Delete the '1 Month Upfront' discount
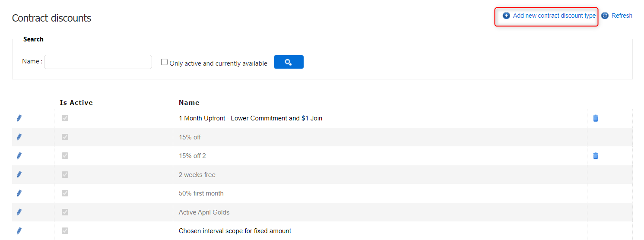This screenshot has height=240, width=644. [596, 118]
